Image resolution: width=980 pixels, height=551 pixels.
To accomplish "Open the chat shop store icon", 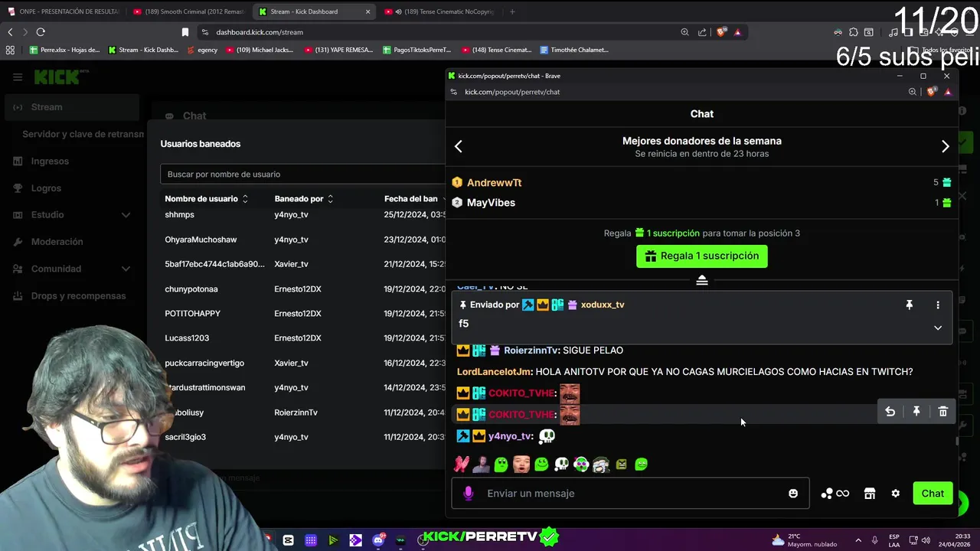I will click(870, 494).
